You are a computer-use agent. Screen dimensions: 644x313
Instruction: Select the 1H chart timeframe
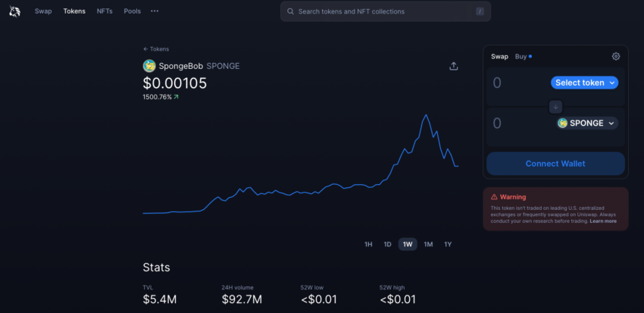(368, 244)
